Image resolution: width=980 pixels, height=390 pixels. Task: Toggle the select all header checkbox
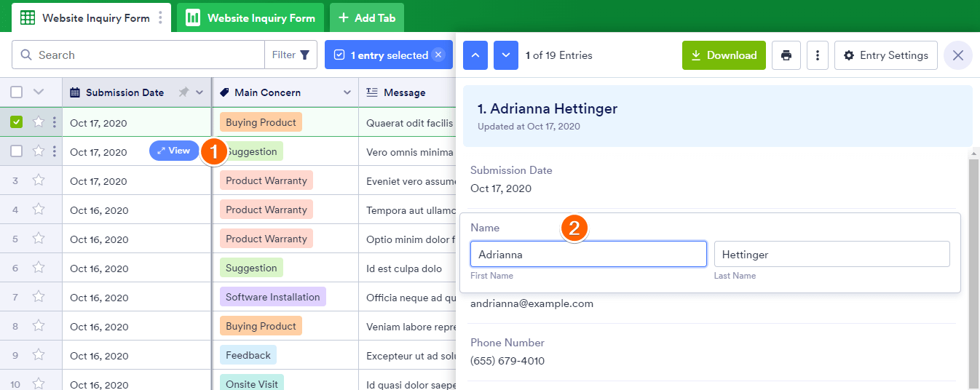pyautogui.click(x=16, y=92)
